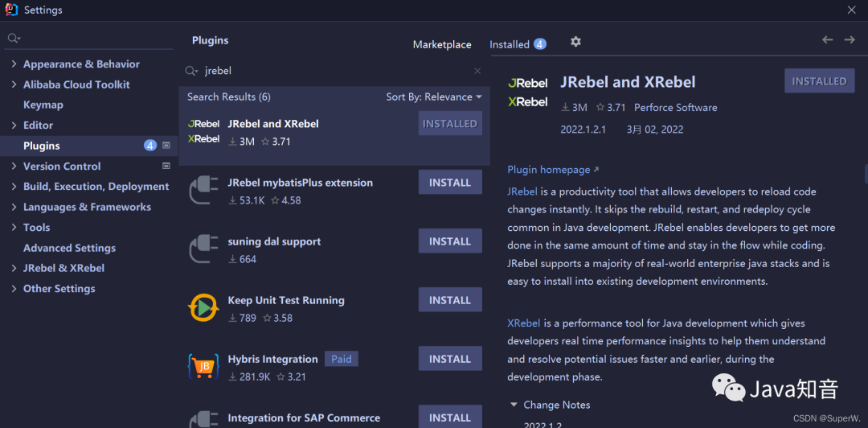The image size is (868, 428).
Task: Click the settings sidebar search icon
Action: [14, 39]
